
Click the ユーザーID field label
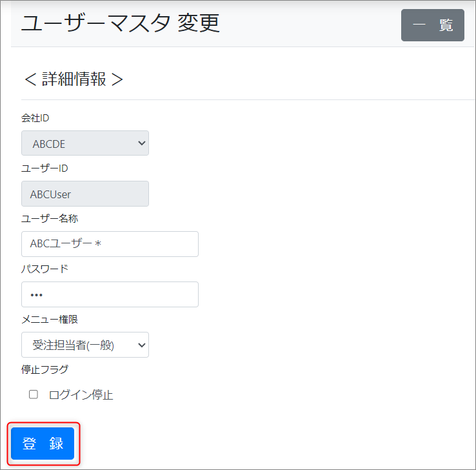[x=45, y=169]
